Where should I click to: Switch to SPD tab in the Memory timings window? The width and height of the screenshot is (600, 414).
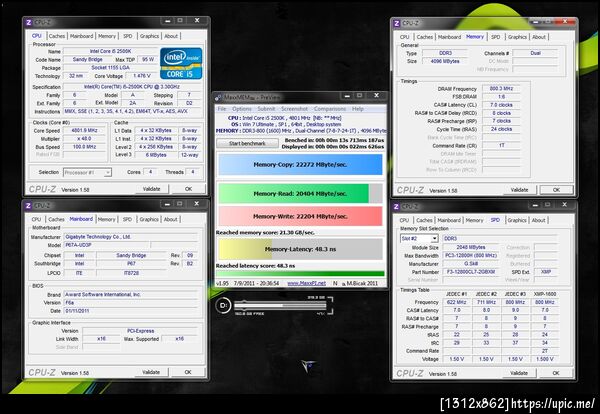coord(496,37)
